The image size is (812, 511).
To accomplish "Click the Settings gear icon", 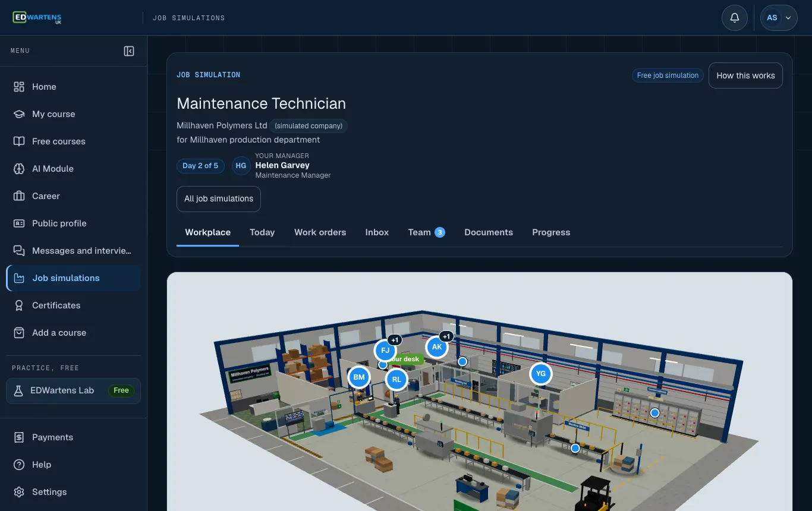I will (19, 492).
